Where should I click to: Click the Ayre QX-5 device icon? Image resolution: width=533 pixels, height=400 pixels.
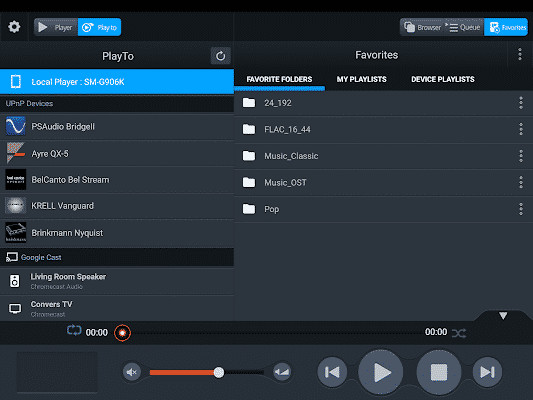(16, 153)
